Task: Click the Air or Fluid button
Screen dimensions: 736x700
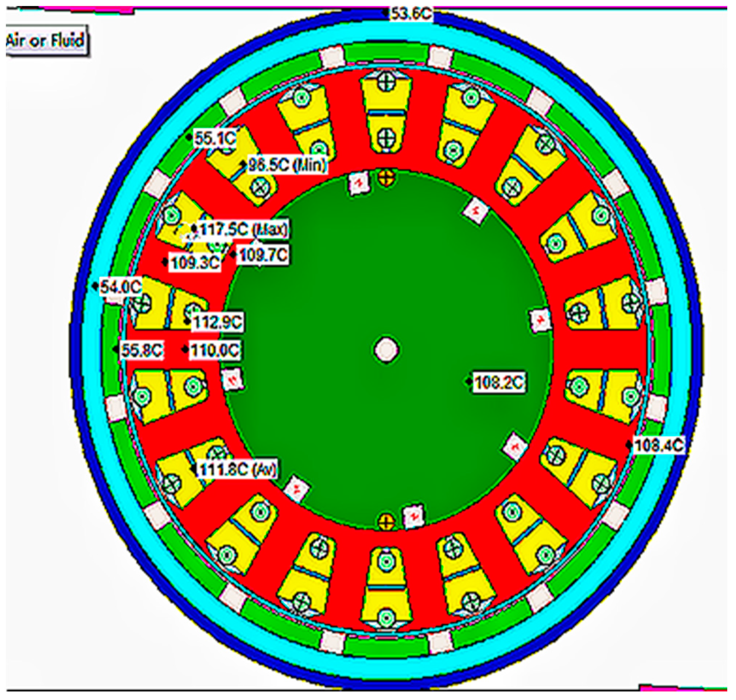Action: click(46, 40)
